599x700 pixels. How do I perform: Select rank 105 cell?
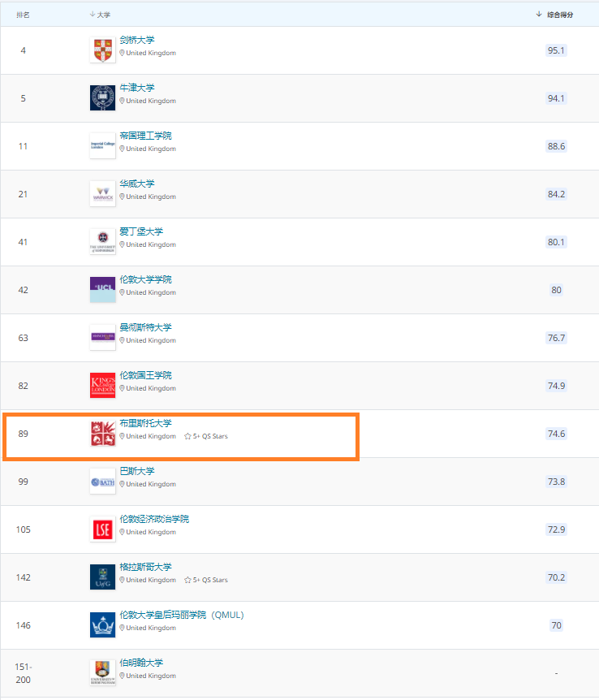pos(24,529)
